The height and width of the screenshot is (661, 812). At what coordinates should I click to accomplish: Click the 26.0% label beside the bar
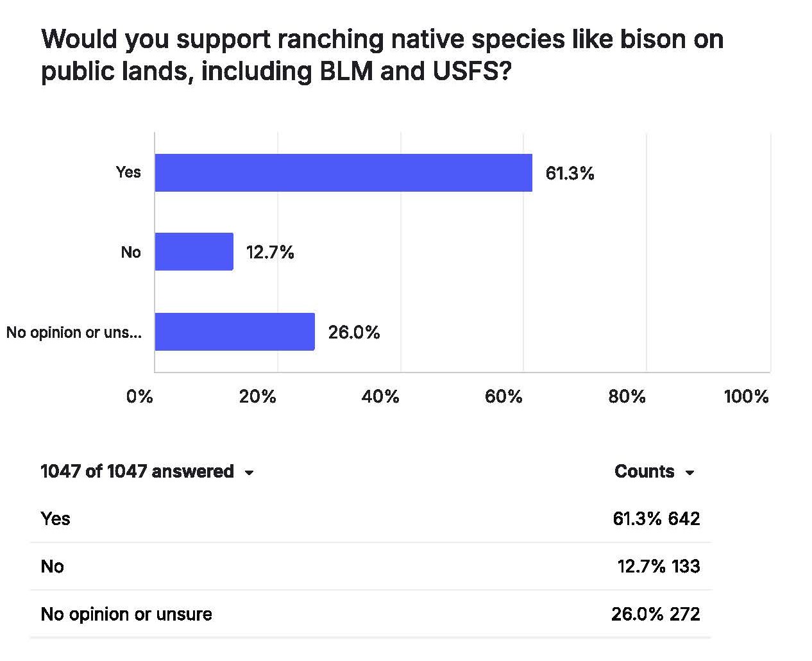(x=354, y=332)
